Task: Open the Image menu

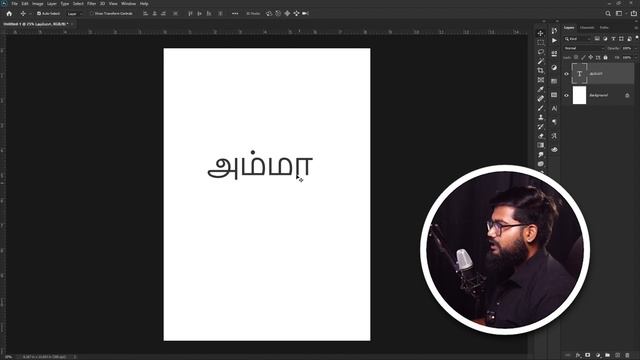Action: click(38, 4)
